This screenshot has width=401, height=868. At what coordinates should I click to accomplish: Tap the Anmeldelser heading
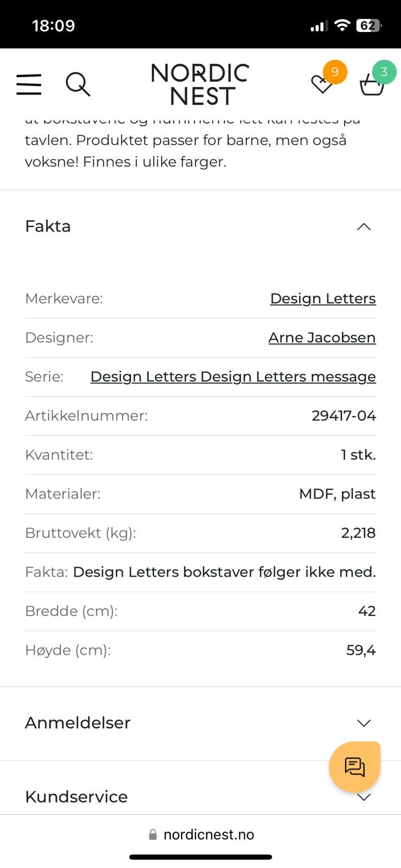[x=78, y=723]
